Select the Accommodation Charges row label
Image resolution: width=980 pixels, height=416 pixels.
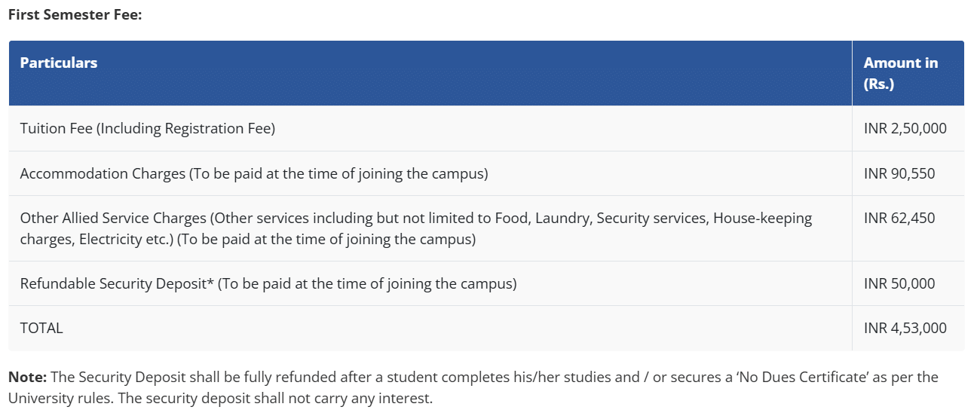(x=103, y=174)
